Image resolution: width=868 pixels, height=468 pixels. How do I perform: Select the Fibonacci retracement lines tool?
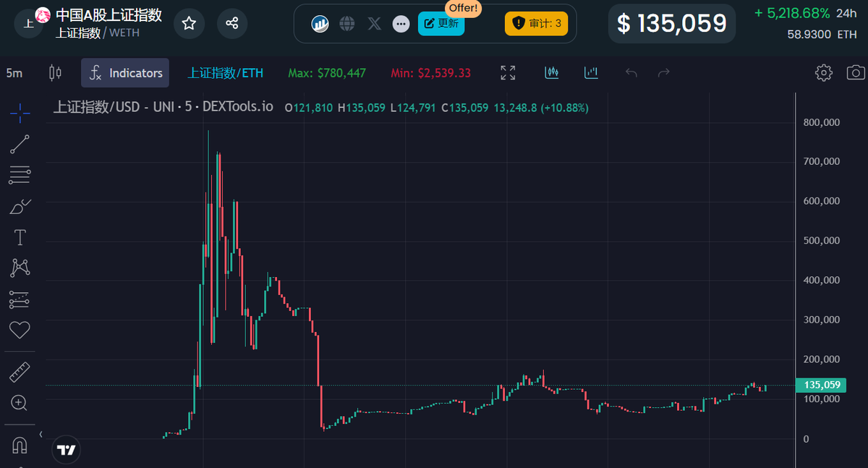[20, 174]
